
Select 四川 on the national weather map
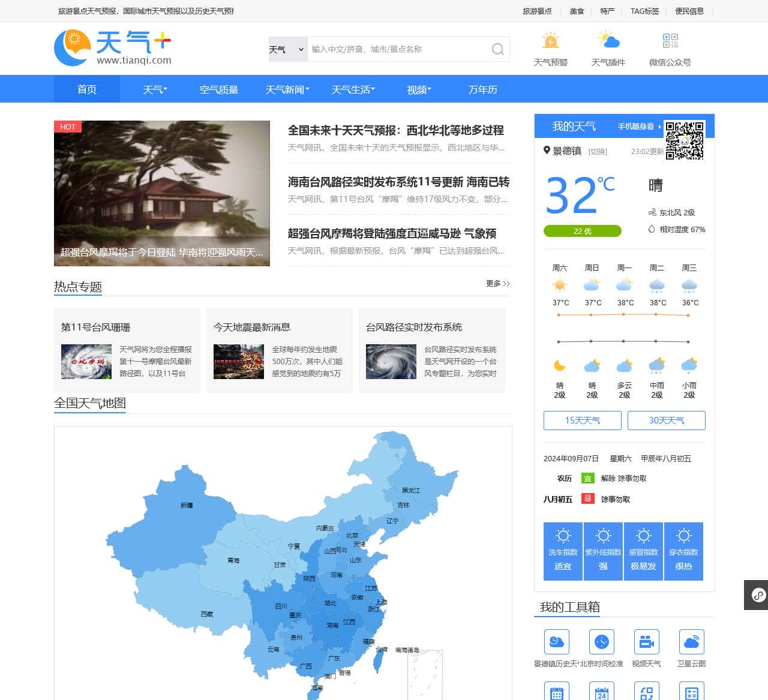(x=281, y=606)
